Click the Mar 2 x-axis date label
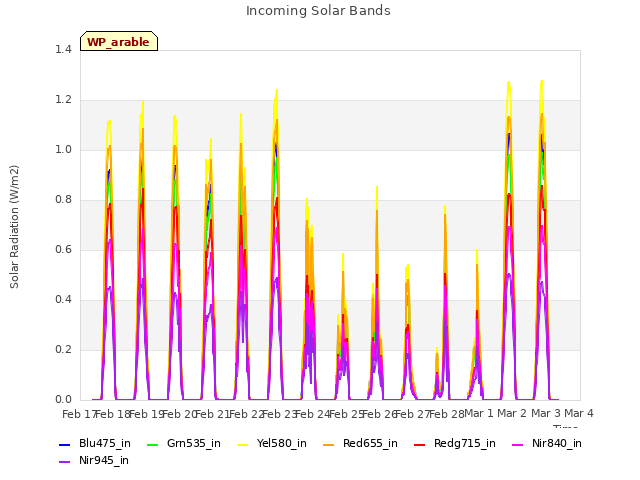This screenshot has width=640, height=480. [512, 413]
